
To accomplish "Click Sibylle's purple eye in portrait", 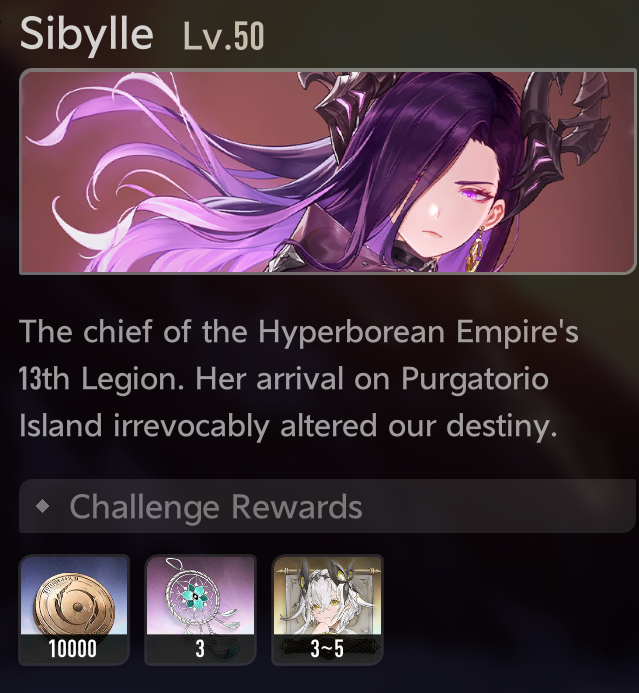I will click(471, 193).
